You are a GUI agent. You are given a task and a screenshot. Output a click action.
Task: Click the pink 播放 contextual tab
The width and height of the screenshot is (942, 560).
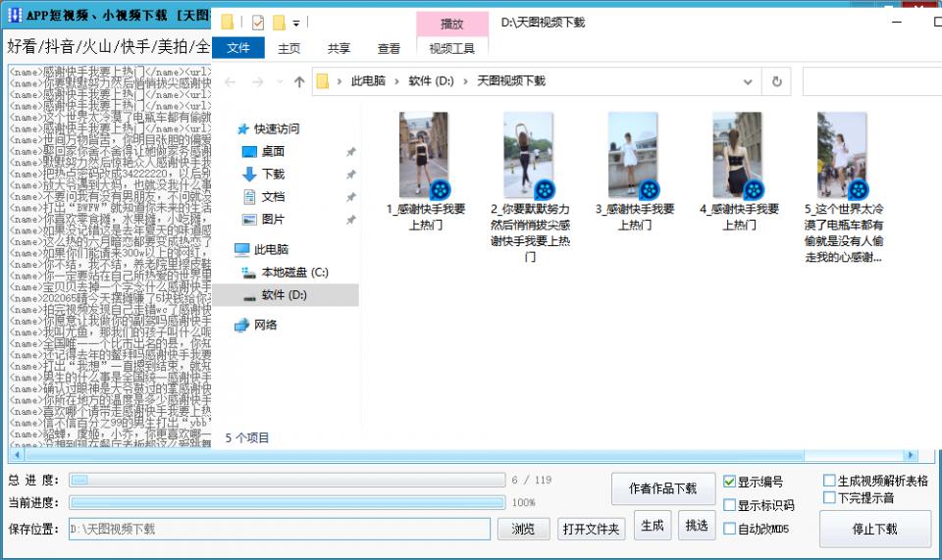click(x=451, y=24)
